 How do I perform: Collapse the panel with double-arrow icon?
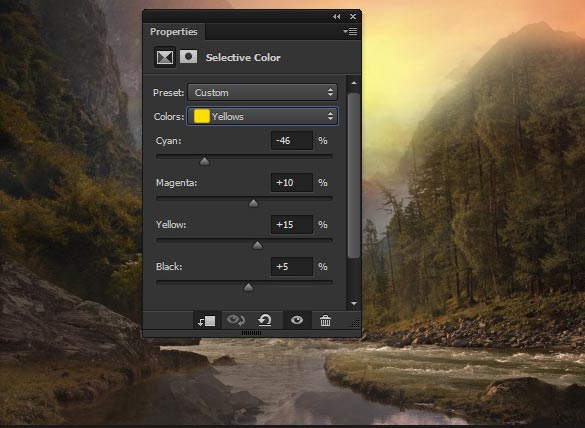[337, 16]
